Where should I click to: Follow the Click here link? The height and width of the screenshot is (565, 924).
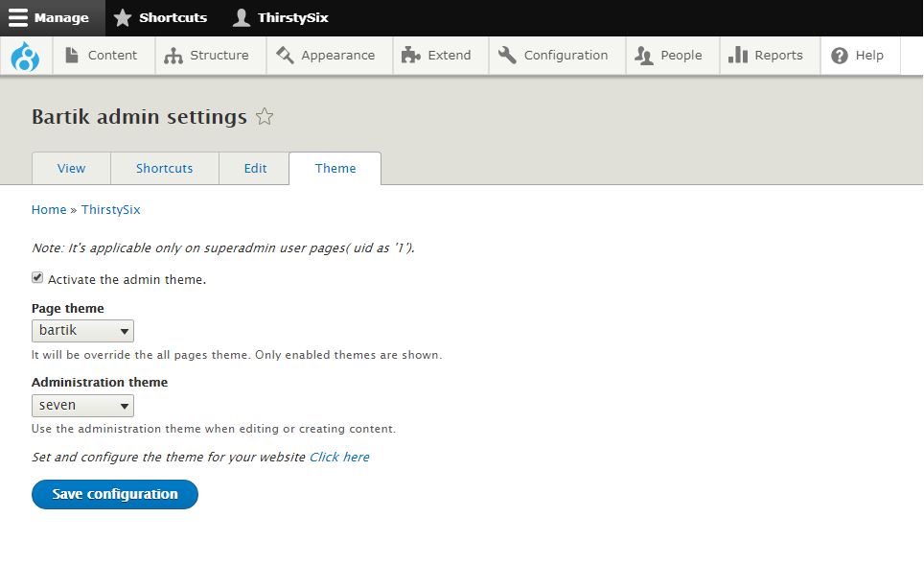click(x=339, y=457)
